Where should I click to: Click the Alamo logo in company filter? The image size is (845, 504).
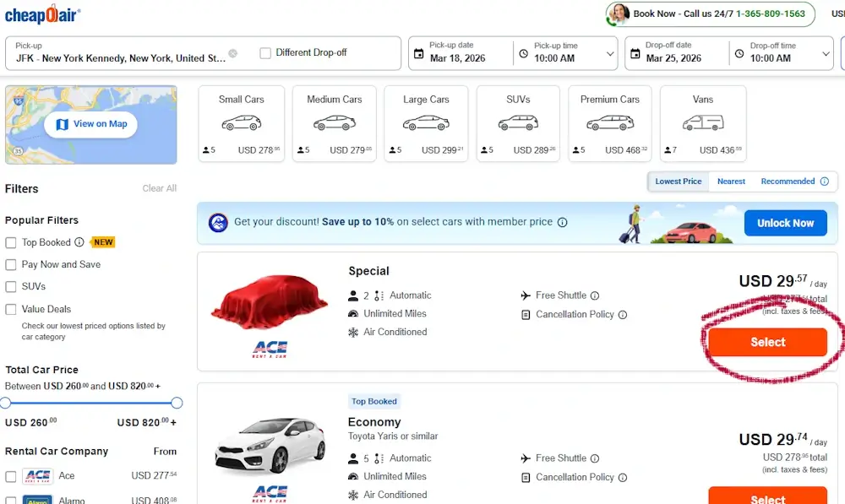coord(38,500)
